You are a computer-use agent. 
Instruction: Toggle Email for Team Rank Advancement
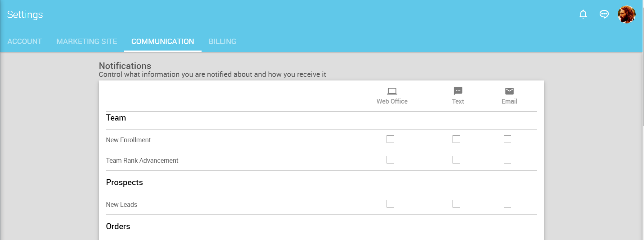507,160
